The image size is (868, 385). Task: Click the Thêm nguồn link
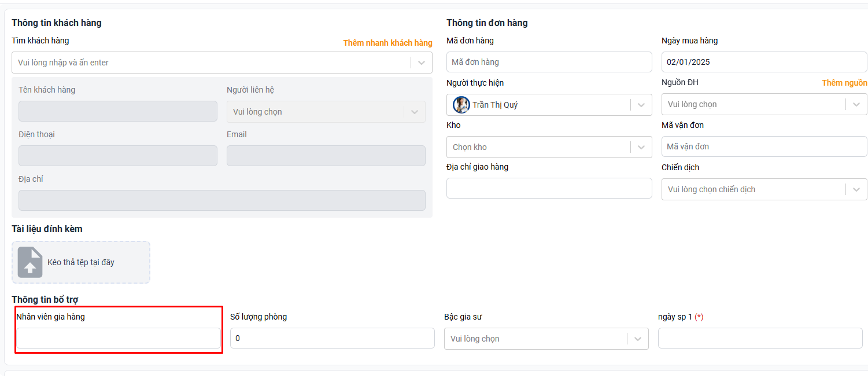(844, 83)
